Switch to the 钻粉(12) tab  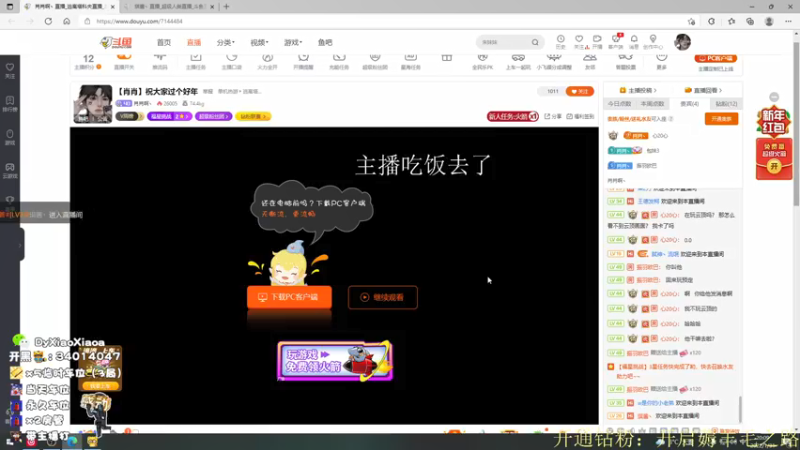tap(726, 104)
